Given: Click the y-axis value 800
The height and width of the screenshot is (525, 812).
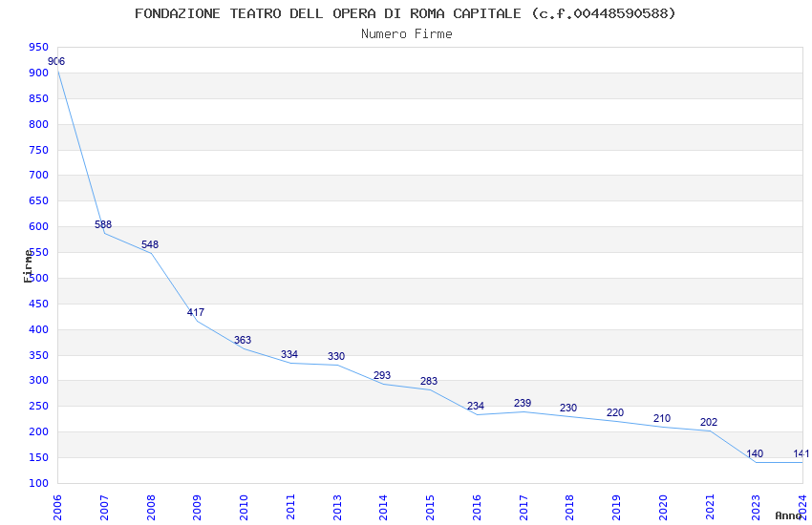Looking at the screenshot, I should [x=39, y=125].
